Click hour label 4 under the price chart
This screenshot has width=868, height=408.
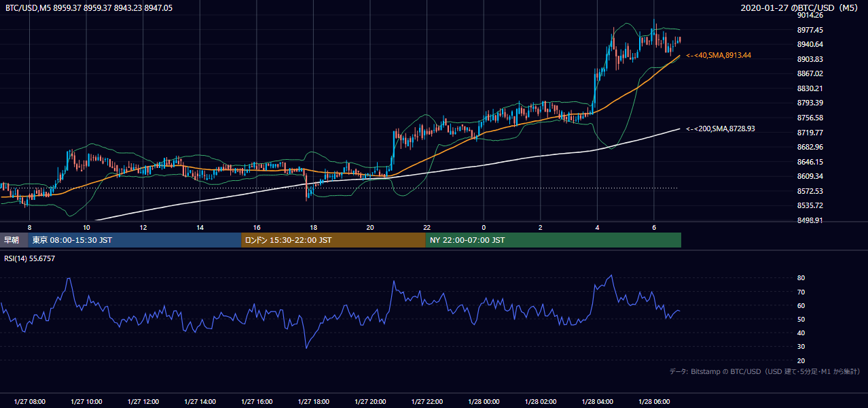click(597, 227)
